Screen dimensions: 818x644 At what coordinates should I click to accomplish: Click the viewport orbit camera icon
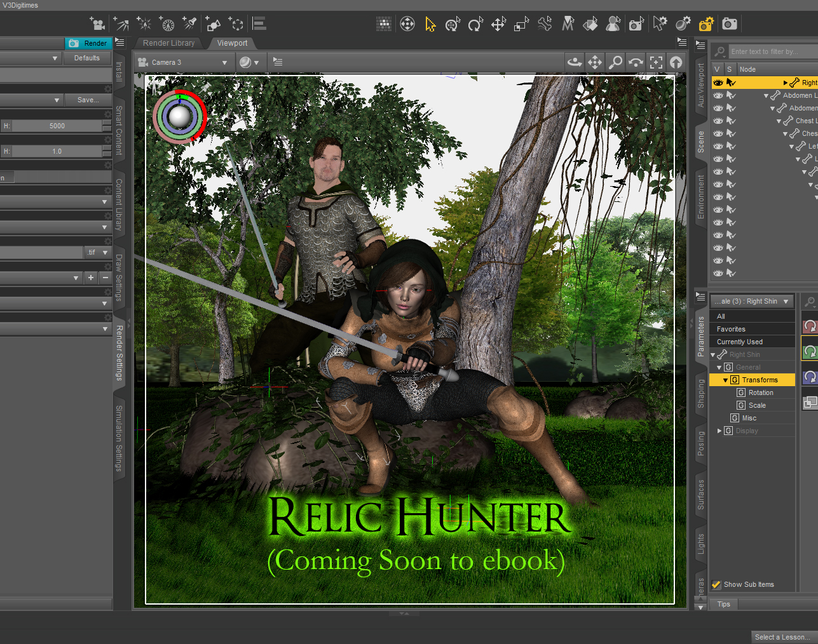click(x=575, y=62)
